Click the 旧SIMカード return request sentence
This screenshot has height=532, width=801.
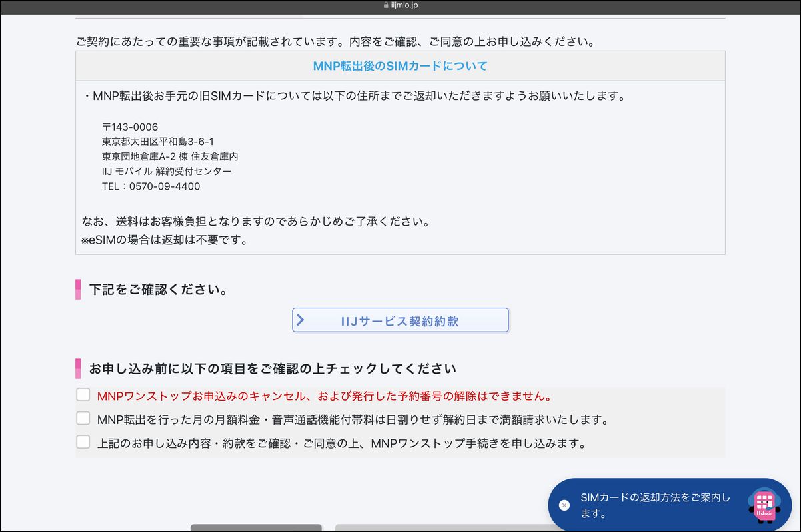pos(354,96)
